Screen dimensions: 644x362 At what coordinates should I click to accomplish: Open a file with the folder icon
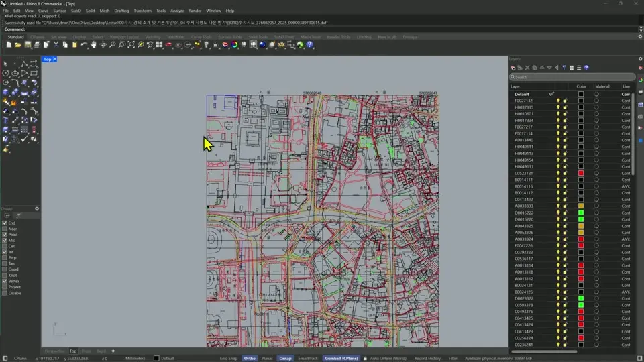point(18,45)
